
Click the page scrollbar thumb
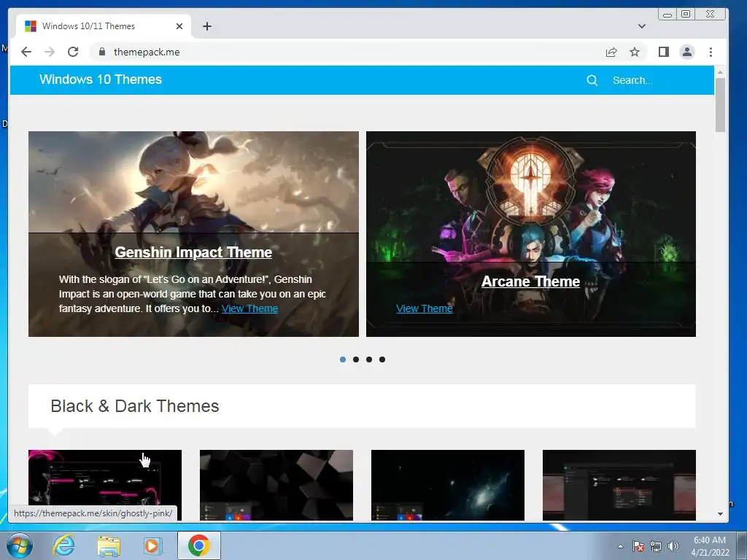(x=720, y=105)
